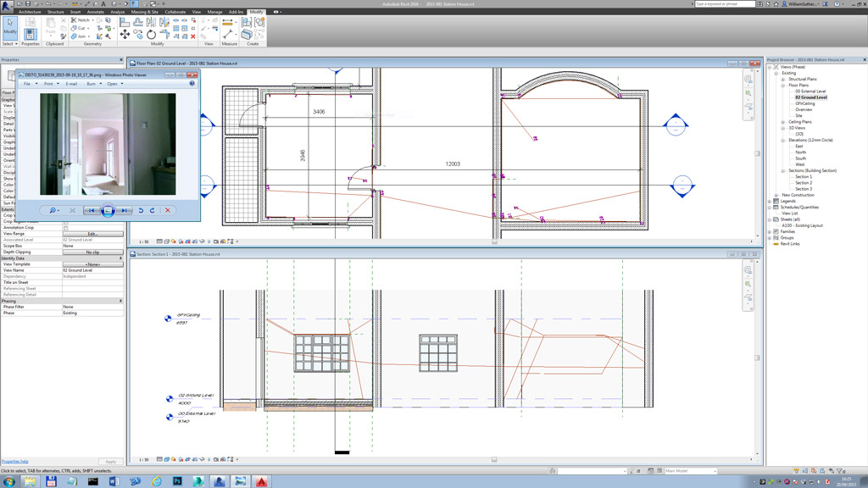Go to previous image in Photo Viewer

tap(92, 210)
